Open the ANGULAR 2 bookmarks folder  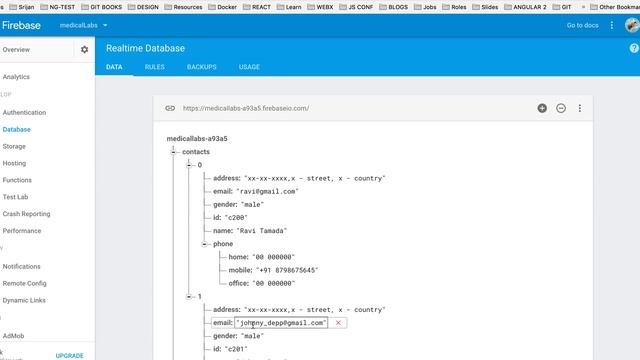(525, 7)
